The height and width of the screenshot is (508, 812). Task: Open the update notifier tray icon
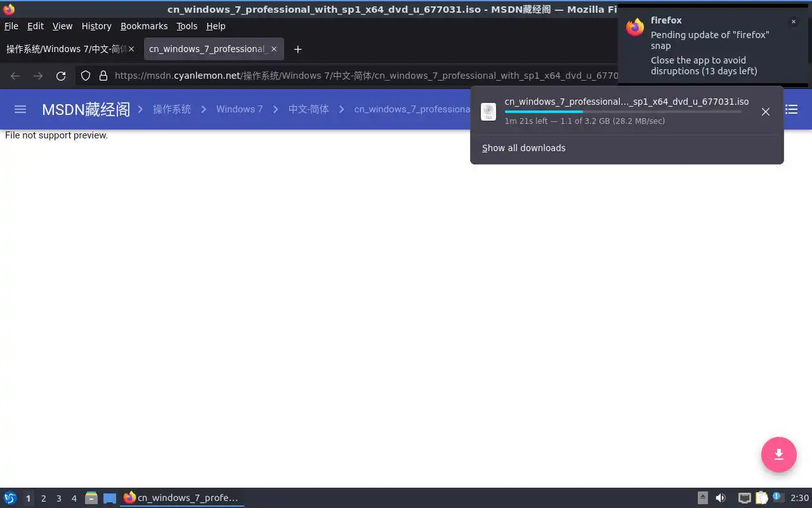(x=778, y=498)
